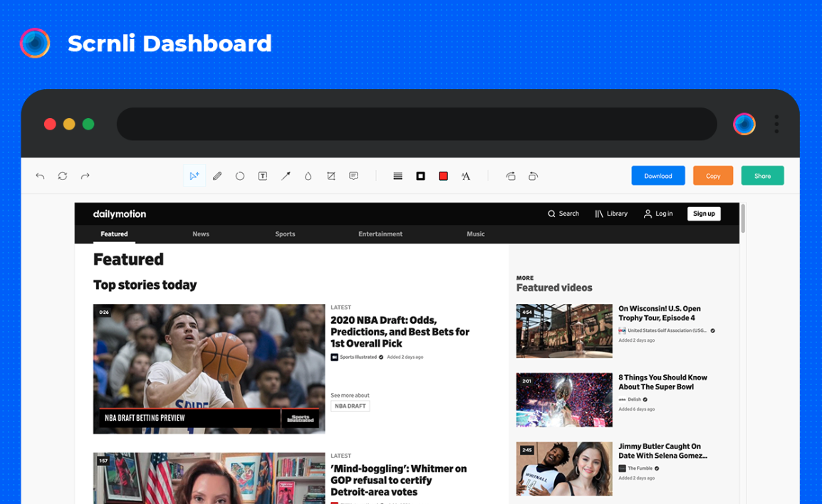Click the Delish channel name

point(635,399)
